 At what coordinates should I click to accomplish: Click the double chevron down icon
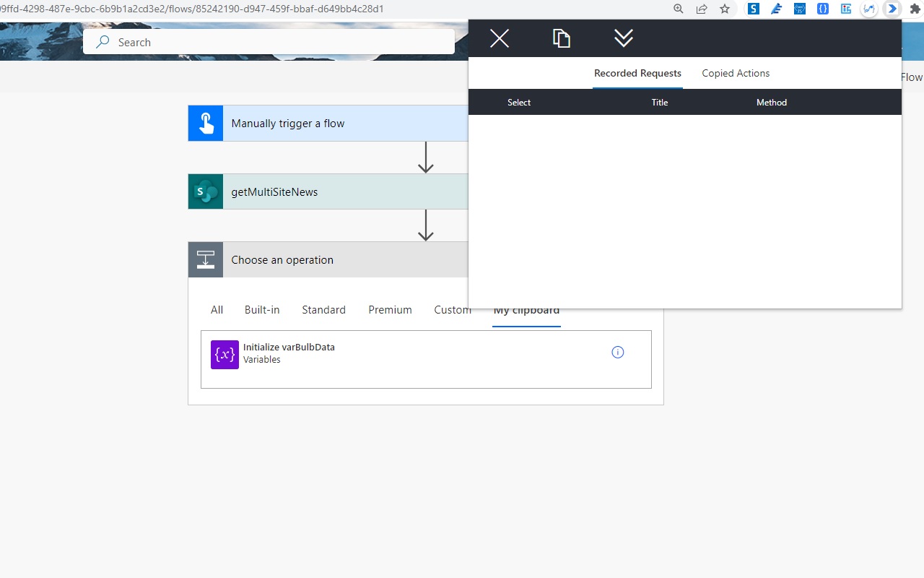[624, 38]
